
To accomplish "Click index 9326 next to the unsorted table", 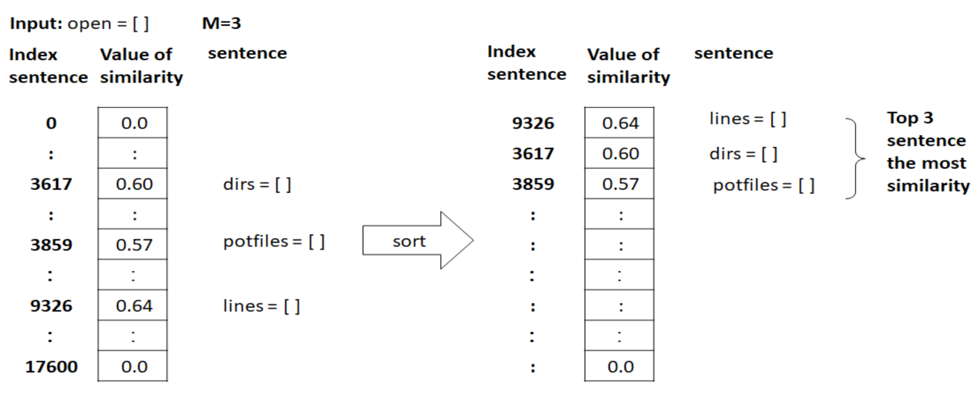I will [x=51, y=306].
